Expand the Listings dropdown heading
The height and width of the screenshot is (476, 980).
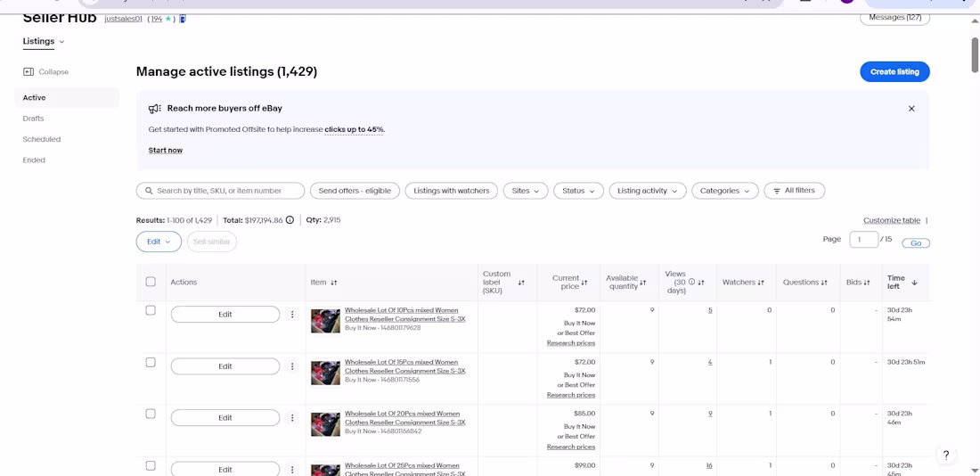44,41
